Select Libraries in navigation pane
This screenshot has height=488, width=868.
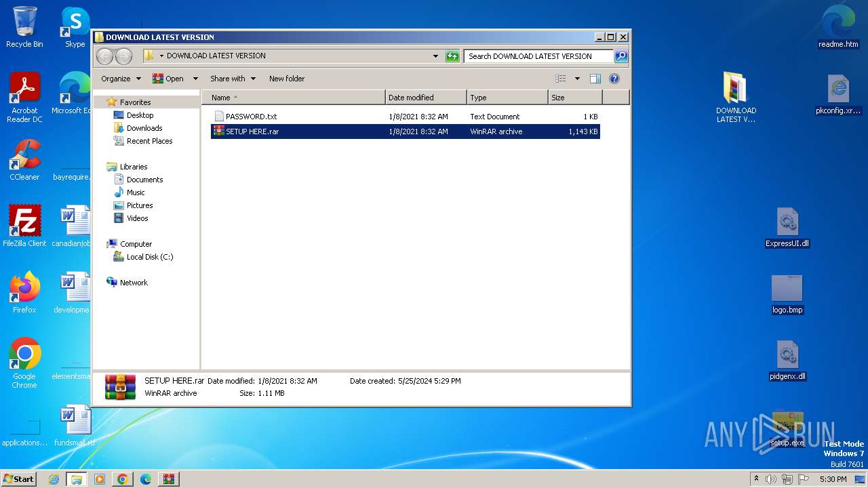tap(134, 167)
